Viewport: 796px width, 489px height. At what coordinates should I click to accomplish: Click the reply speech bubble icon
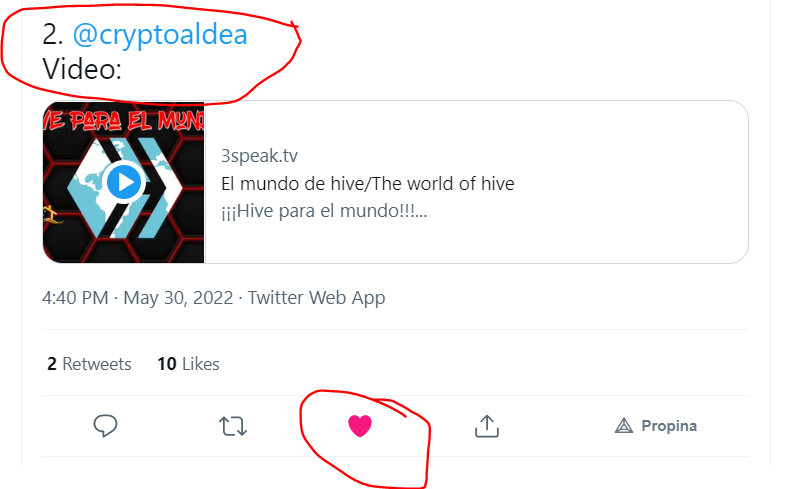pos(106,426)
